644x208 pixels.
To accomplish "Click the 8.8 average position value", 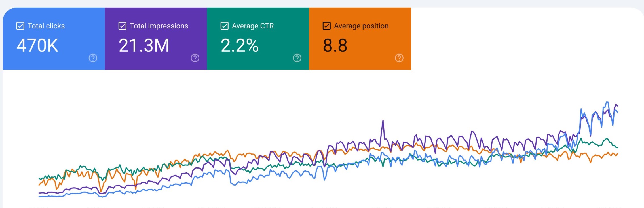I will (x=335, y=45).
